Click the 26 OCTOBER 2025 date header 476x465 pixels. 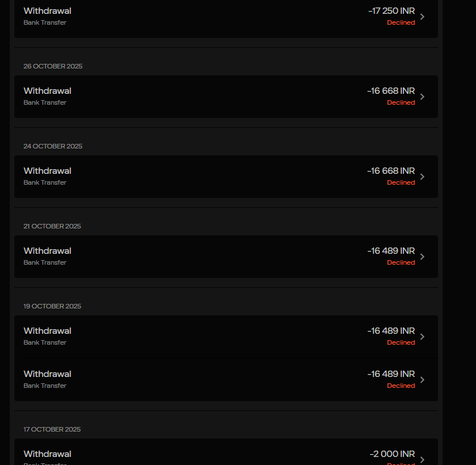click(53, 66)
